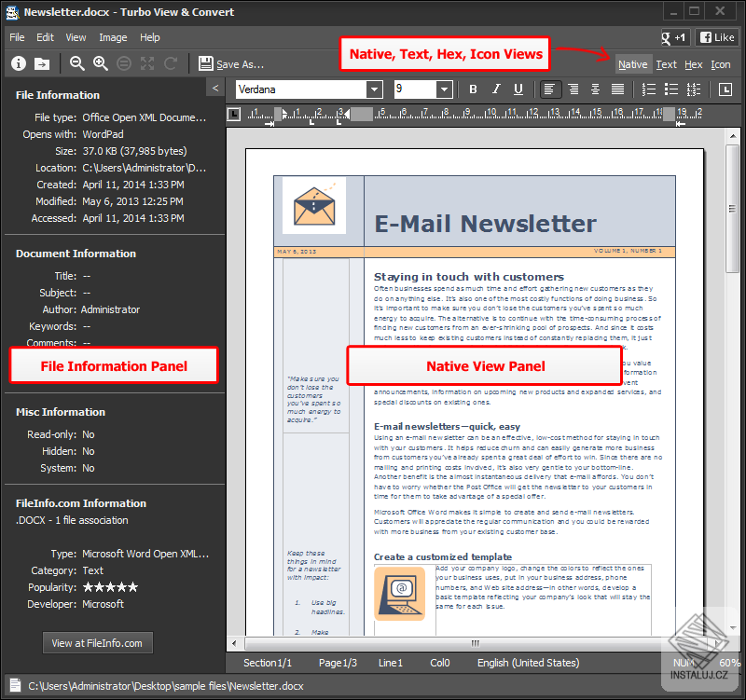746x700 pixels.
Task: Click the Author Administrator value
Action: [110, 309]
